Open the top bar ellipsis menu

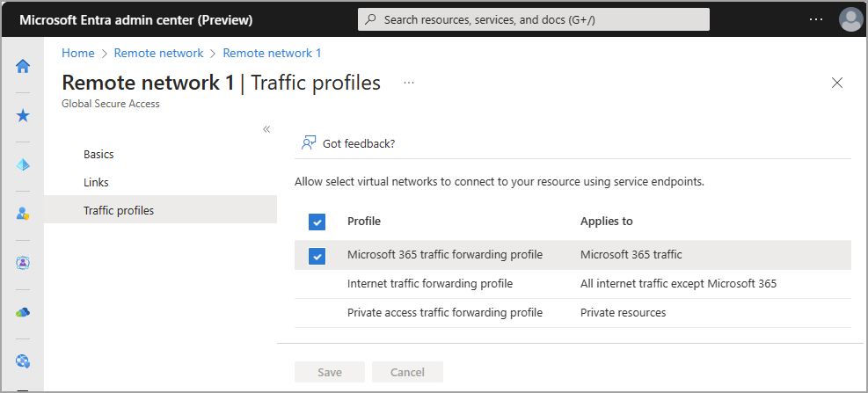pyautogui.click(x=816, y=20)
